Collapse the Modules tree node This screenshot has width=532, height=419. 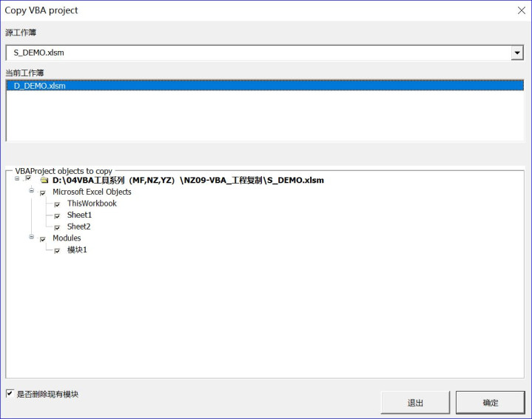(32, 237)
